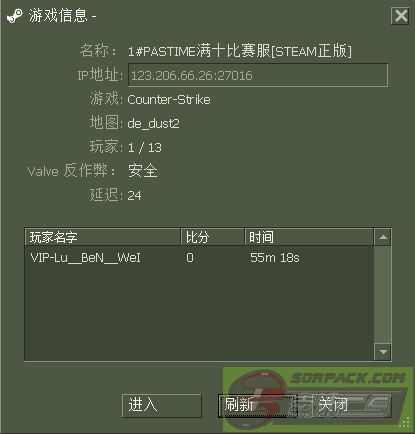Click the player list scrollbar track
Viewport: 415px width, 434px height.
click(383, 294)
